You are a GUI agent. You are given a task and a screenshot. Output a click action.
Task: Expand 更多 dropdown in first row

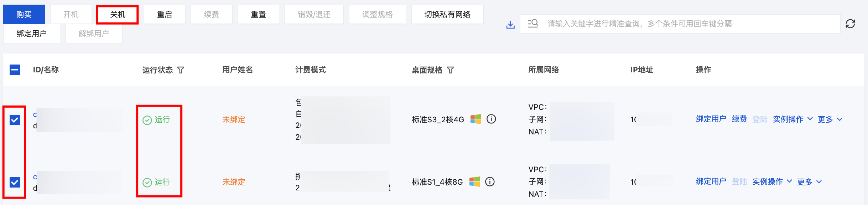830,119
